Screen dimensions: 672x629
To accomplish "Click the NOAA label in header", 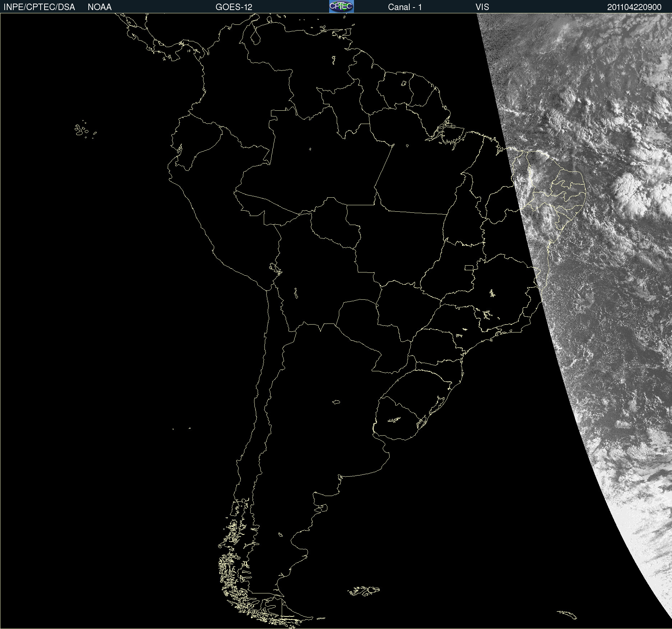I will tap(100, 7).
